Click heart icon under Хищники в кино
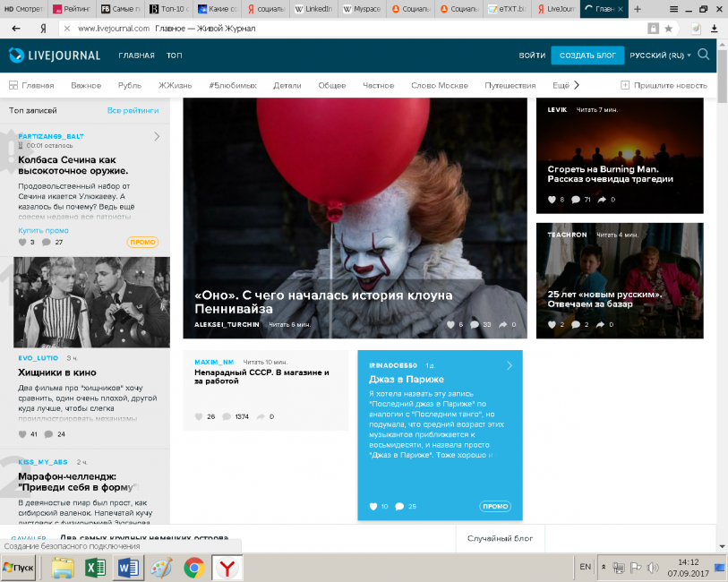 tap(22, 434)
